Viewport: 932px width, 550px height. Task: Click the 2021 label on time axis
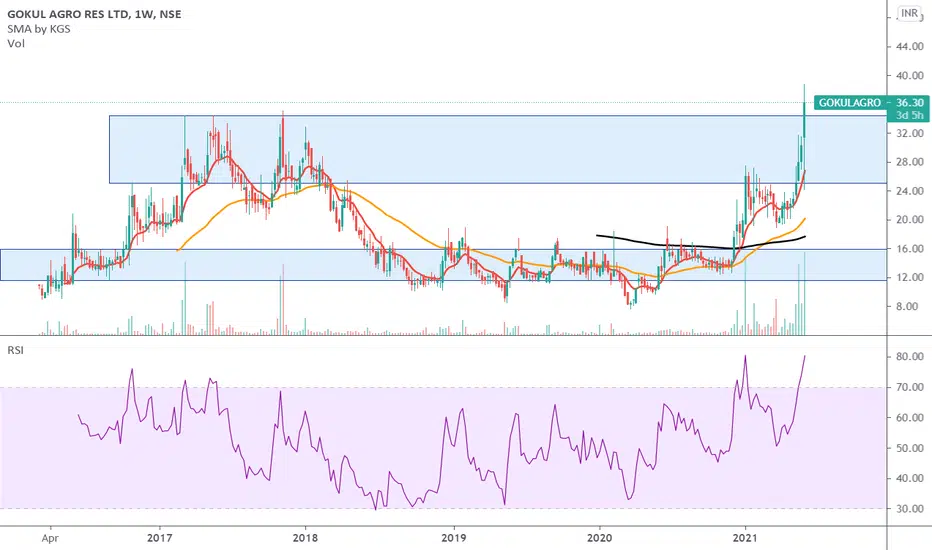pyautogui.click(x=745, y=538)
